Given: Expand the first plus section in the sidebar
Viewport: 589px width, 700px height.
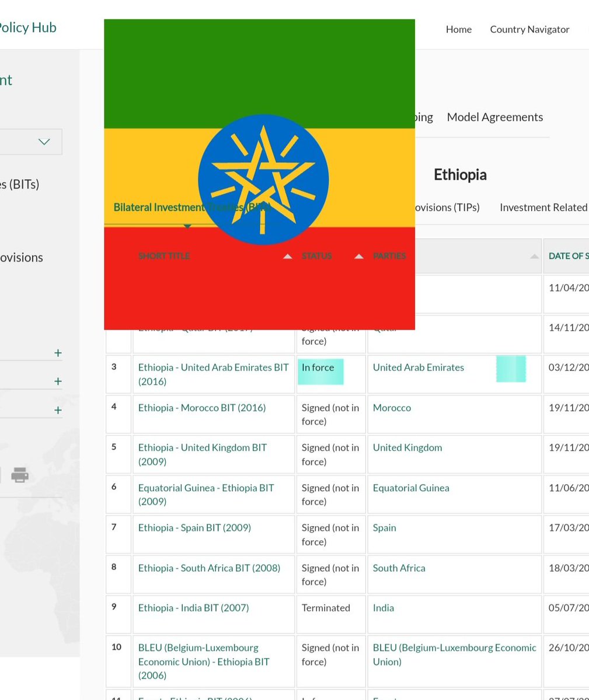Looking at the screenshot, I should point(58,353).
